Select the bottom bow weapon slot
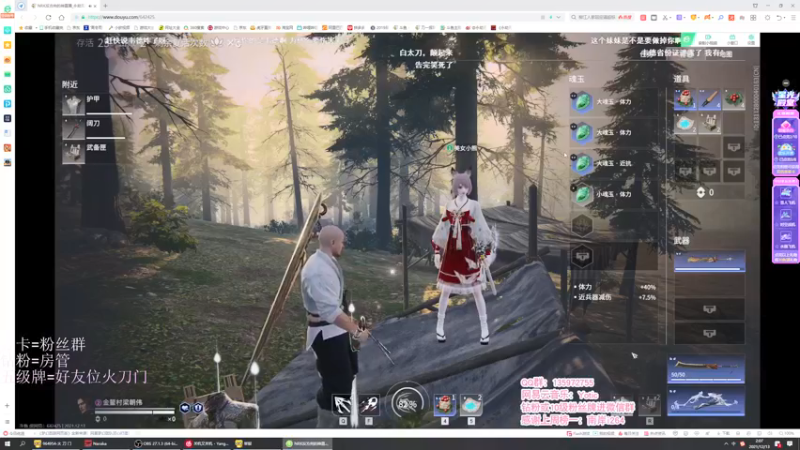 pyautogui.click(x=706, y=402)
